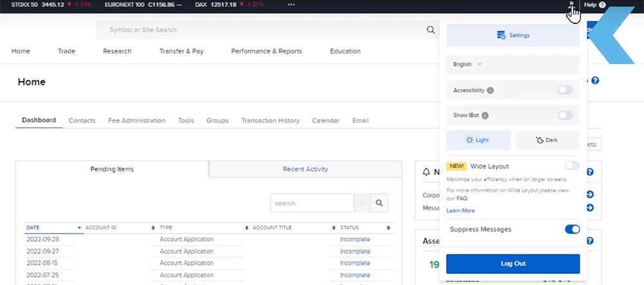Image resolution: width=644 pixels, height=285 pixels.
Task: Click the Help question mark icon
Action: [x=602, y=5]
